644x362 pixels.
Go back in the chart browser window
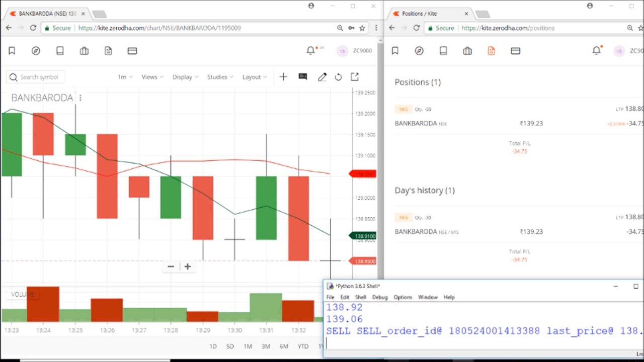coord(9,28)
